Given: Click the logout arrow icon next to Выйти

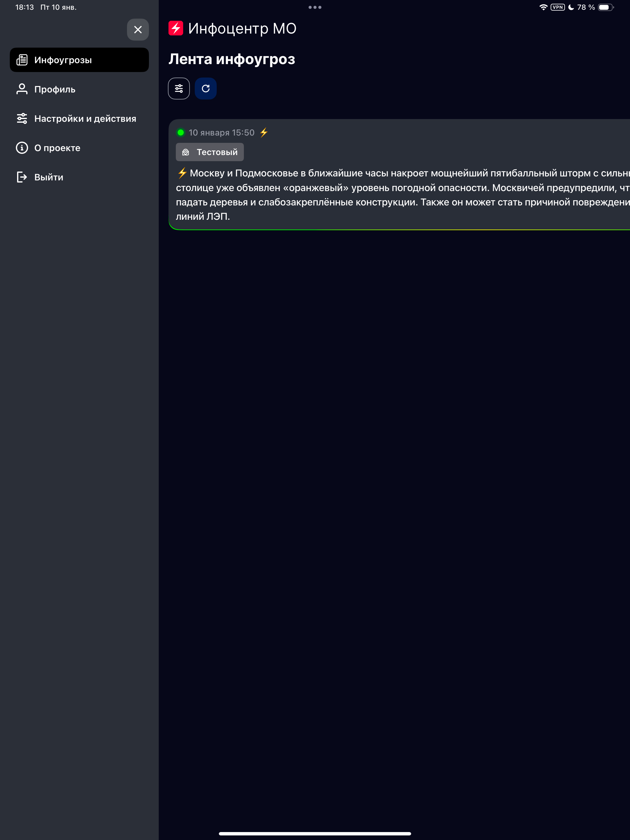Looking at the screenshot, I should [22, 177].
